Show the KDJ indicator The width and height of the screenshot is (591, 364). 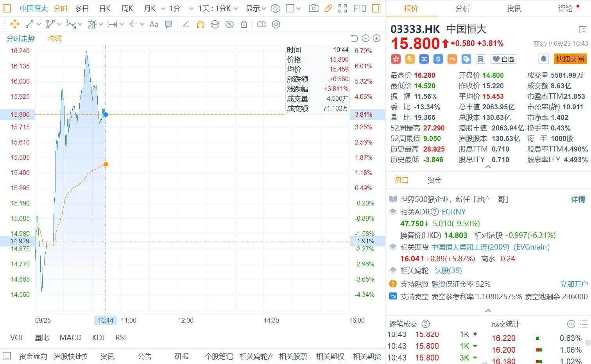coord(98,337)
